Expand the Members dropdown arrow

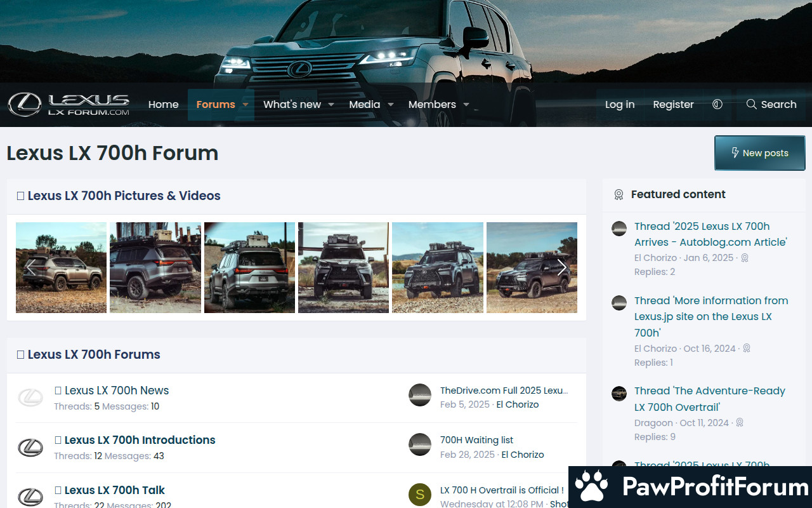tap(466, 105)
